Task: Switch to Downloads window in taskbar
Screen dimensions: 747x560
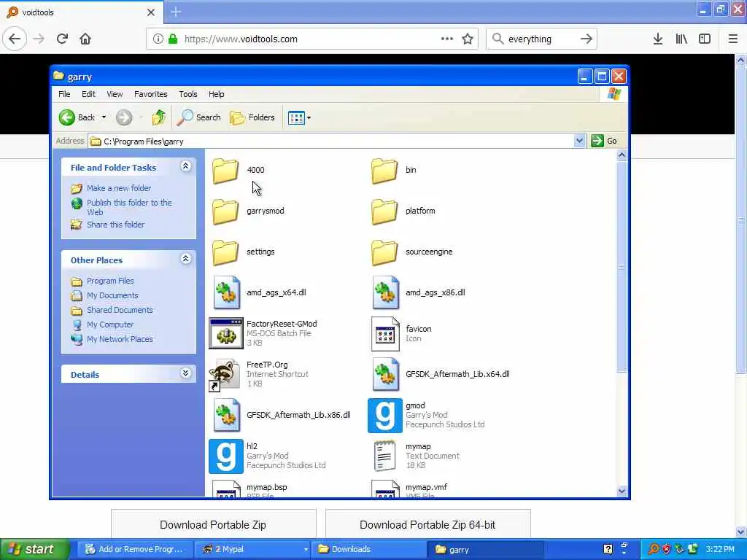Action: (x=368, y=550)
